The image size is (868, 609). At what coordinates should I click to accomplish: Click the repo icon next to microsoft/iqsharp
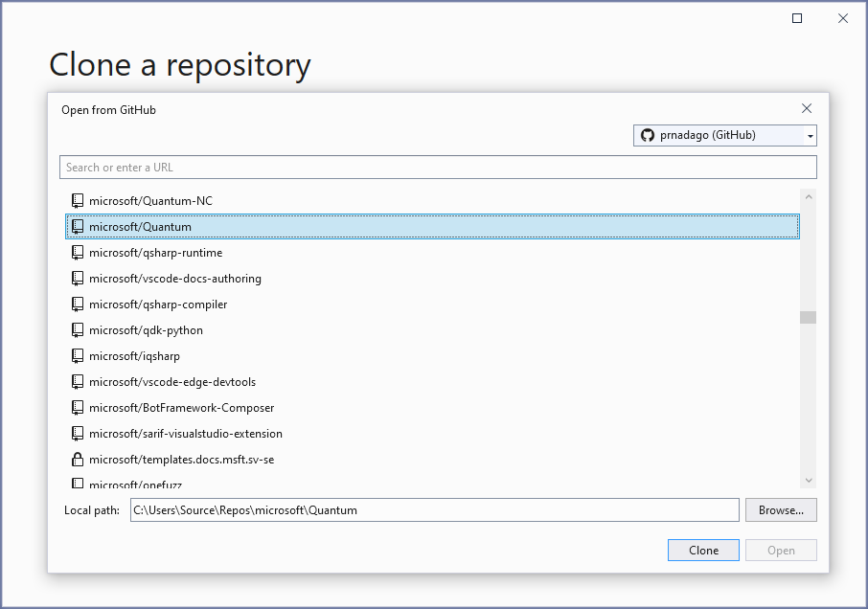pos(78,355)
